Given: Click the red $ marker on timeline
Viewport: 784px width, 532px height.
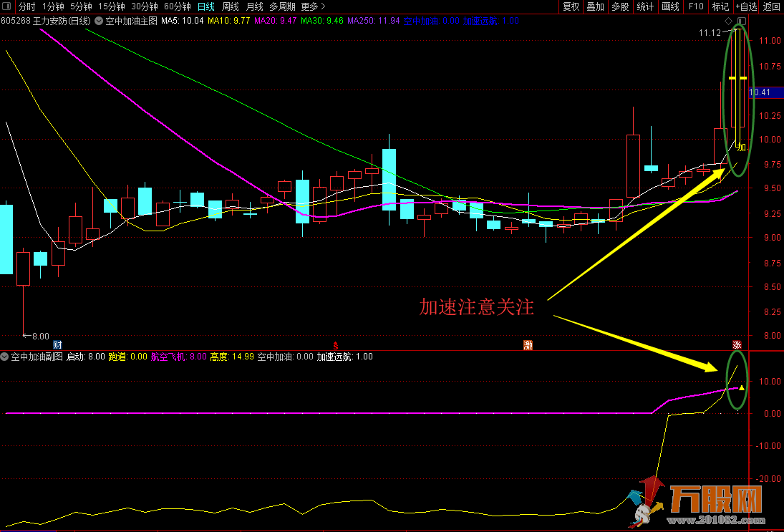Looking at the screenshot, I should point(336,346).
